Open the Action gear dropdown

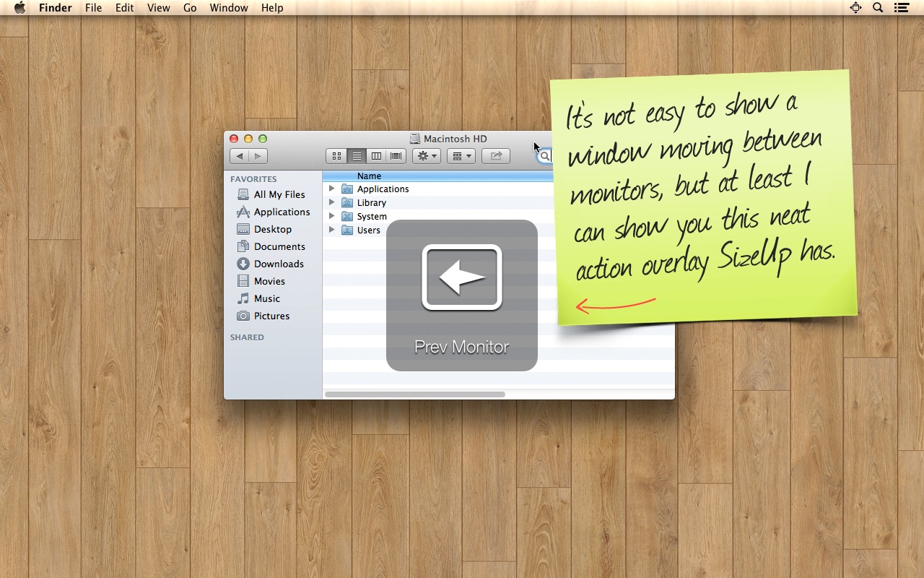click(427, 156)
